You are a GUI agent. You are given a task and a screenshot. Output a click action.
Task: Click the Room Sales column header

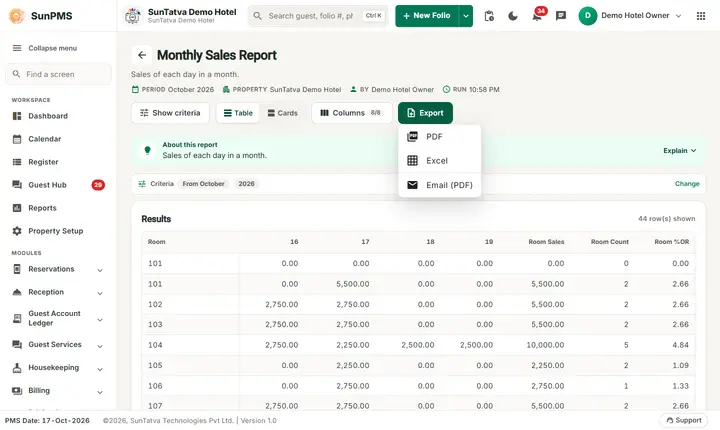546,242
